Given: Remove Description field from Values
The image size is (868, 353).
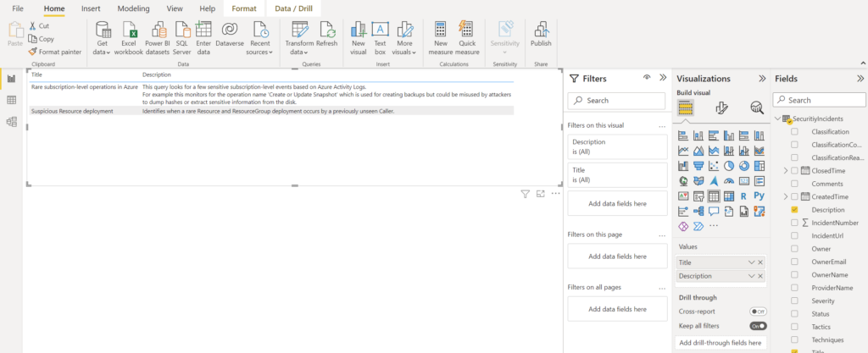Looking at the screenshot, I should (x=760, y=276).
